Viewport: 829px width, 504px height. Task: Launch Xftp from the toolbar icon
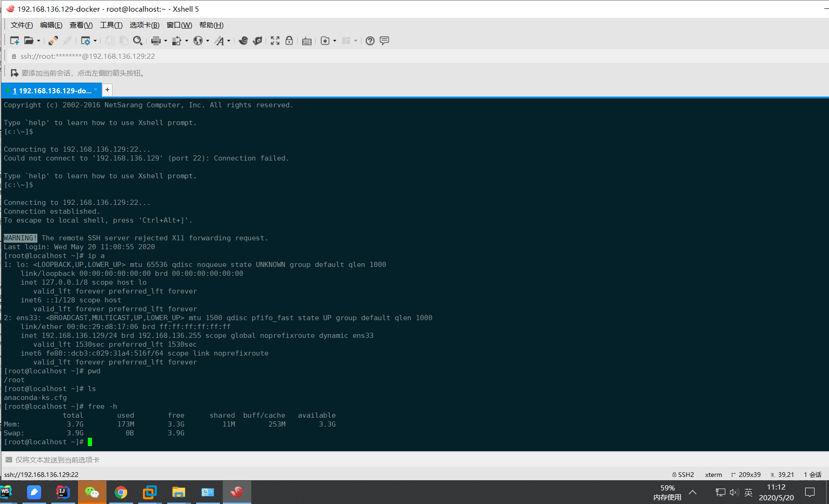(x=243, y=41)
